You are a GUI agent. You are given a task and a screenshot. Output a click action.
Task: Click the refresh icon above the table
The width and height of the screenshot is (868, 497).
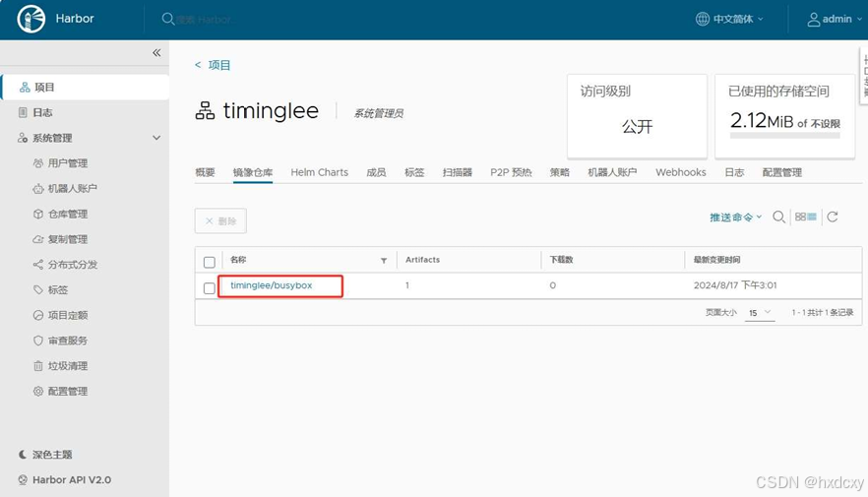832,217
